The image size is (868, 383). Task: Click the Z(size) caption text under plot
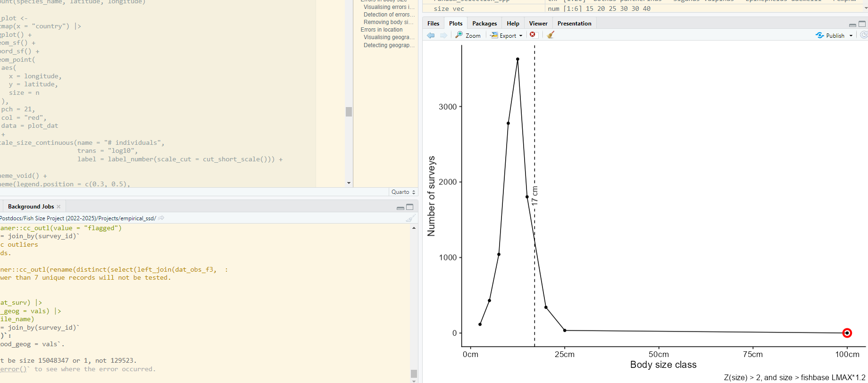tap(794, 377)
